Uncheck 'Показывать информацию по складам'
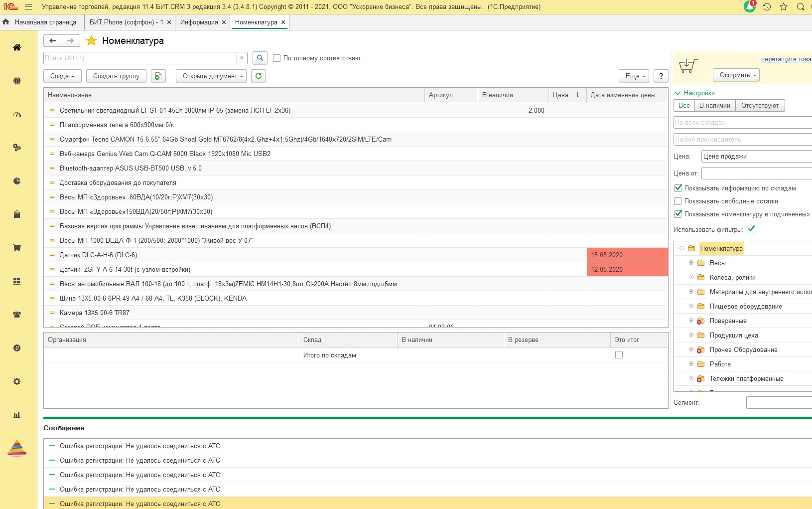812x509 pixels. coord(677,188)
